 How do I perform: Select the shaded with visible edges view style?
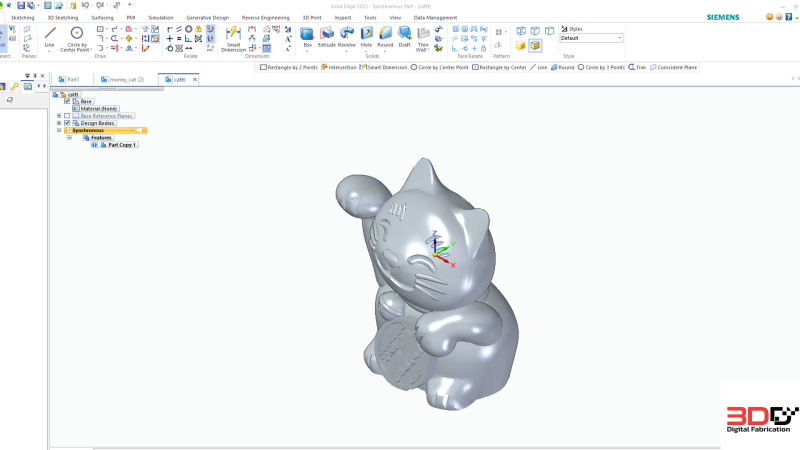[x=535, y=45]
